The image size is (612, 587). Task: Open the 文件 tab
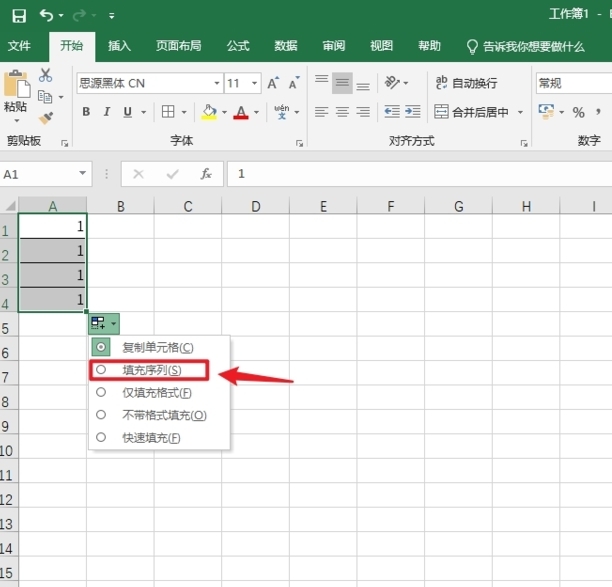19,46
